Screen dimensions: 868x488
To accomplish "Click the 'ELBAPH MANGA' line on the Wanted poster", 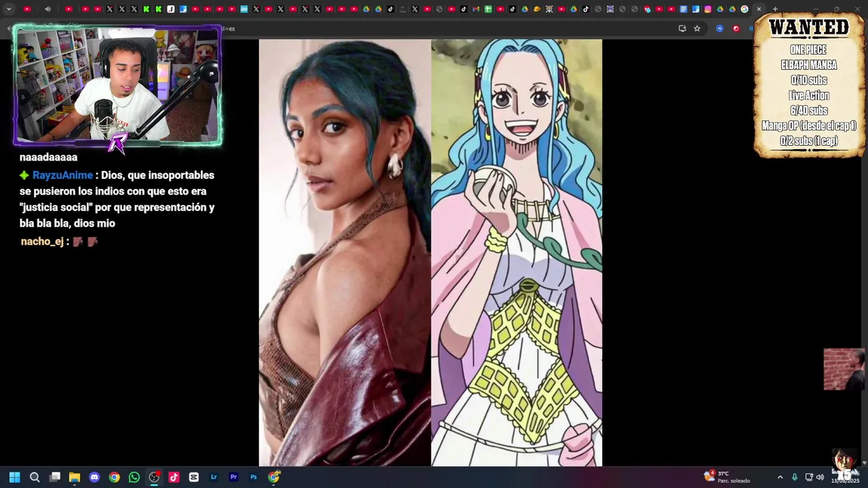I will (x=808, y=65).
